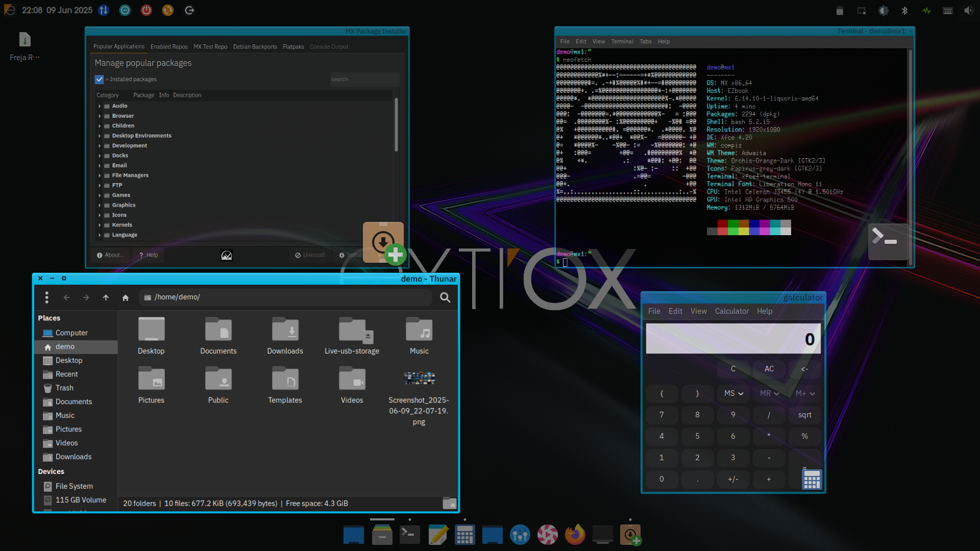Switch to the Flatpaks tab
Screen dimensions: 980x551
(293, 47)
